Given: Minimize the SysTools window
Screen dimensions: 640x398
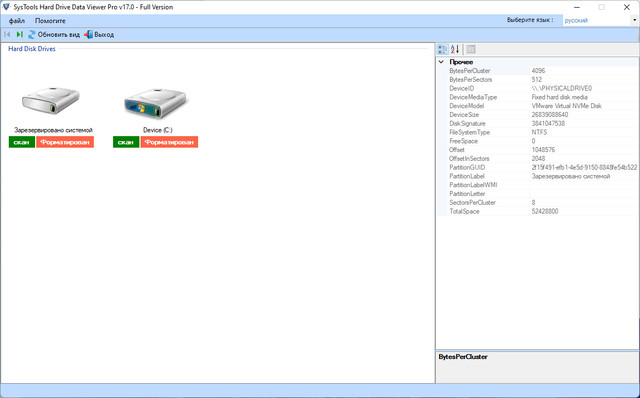Looking at the screenshot, I should tap(577, 7).
